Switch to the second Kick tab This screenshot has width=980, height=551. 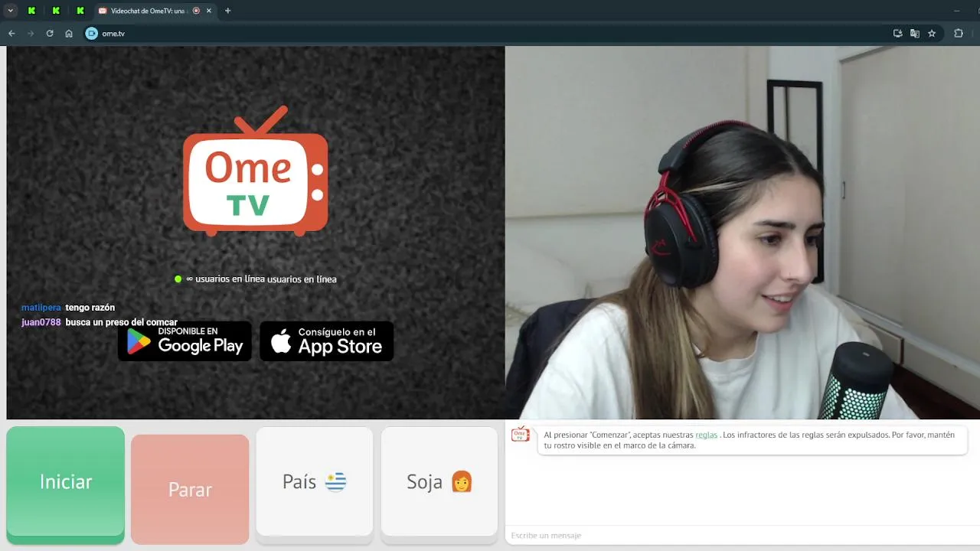click(55, 11)
